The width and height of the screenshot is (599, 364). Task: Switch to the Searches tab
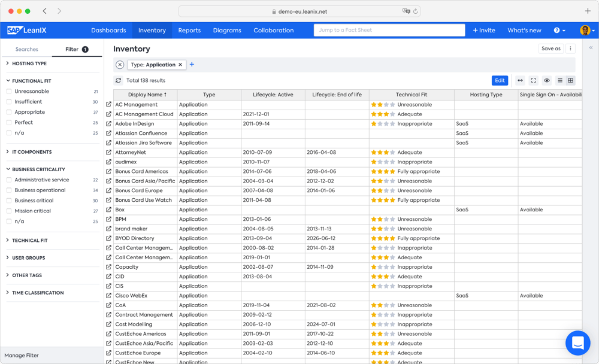pos(26,50)
